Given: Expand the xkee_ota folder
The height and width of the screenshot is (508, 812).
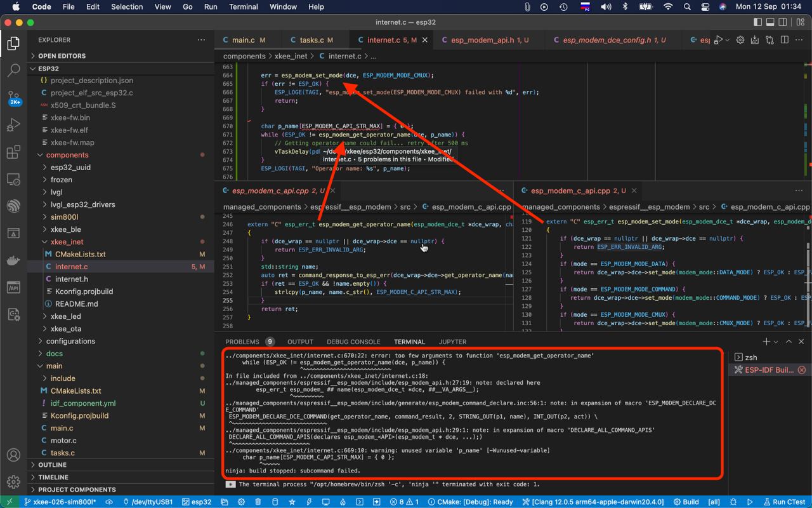Looking at the screenshot, I should click(x=67, y=328).
